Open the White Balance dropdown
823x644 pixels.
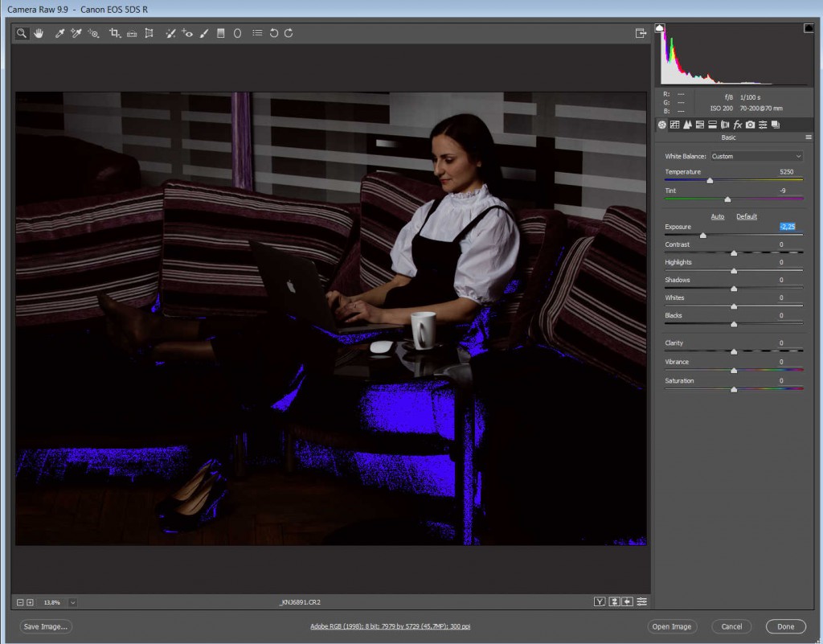coord(755,156)
